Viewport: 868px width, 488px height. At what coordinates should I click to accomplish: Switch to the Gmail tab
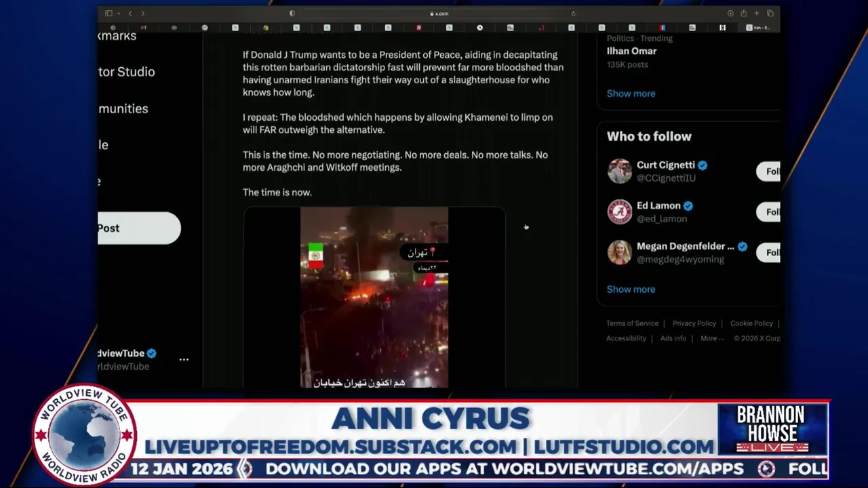pyautogui.click(x=143, y=28)
